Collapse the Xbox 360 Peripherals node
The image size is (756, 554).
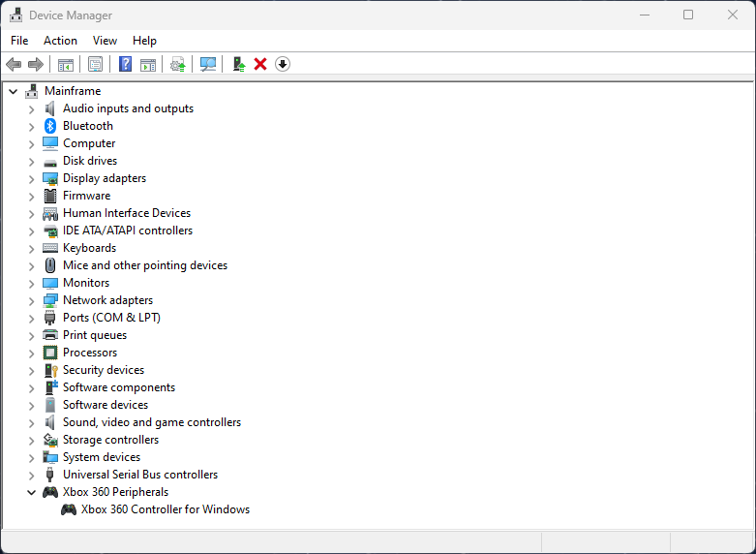(32, 493)
